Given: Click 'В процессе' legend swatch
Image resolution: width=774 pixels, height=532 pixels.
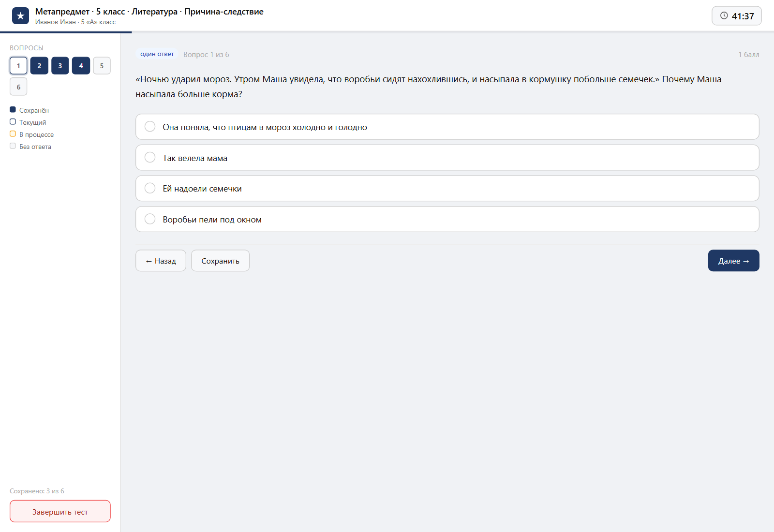Looking at the screenshot, I should 13,134.
